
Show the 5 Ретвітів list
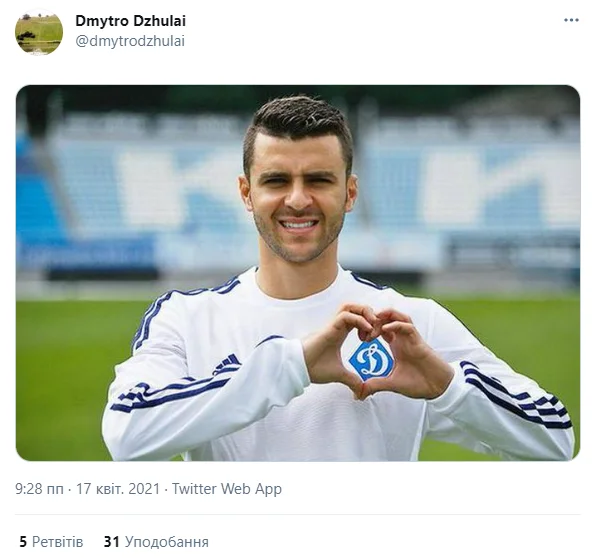pyautogui.click(x=51, y=542)
